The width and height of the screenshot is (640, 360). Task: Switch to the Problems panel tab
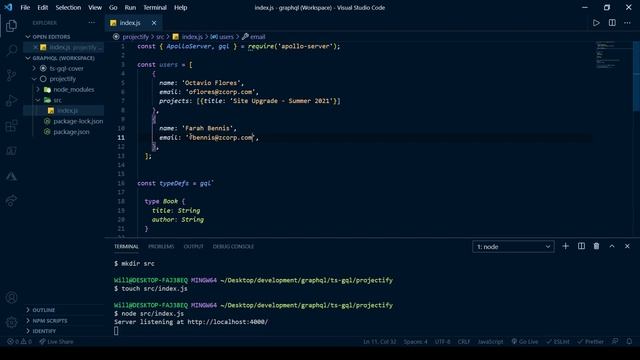tap(161, 247)
